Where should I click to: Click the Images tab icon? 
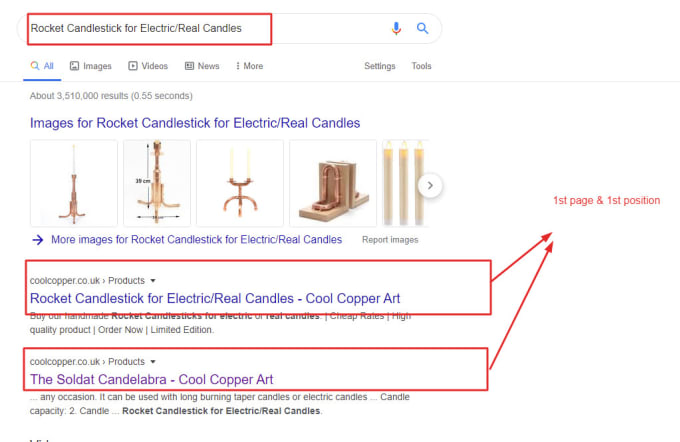click(x=76, y=66)
